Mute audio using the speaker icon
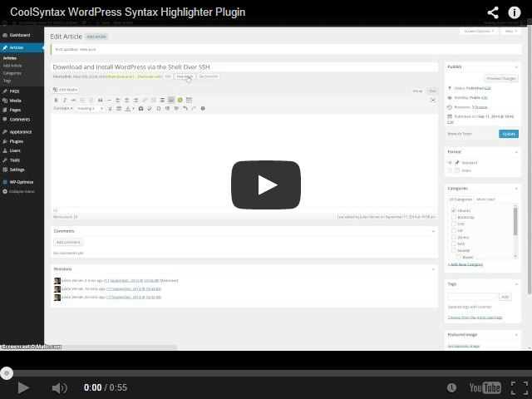Image resolution: width=532 pixels, height=399 pixels. click(59, 388)
